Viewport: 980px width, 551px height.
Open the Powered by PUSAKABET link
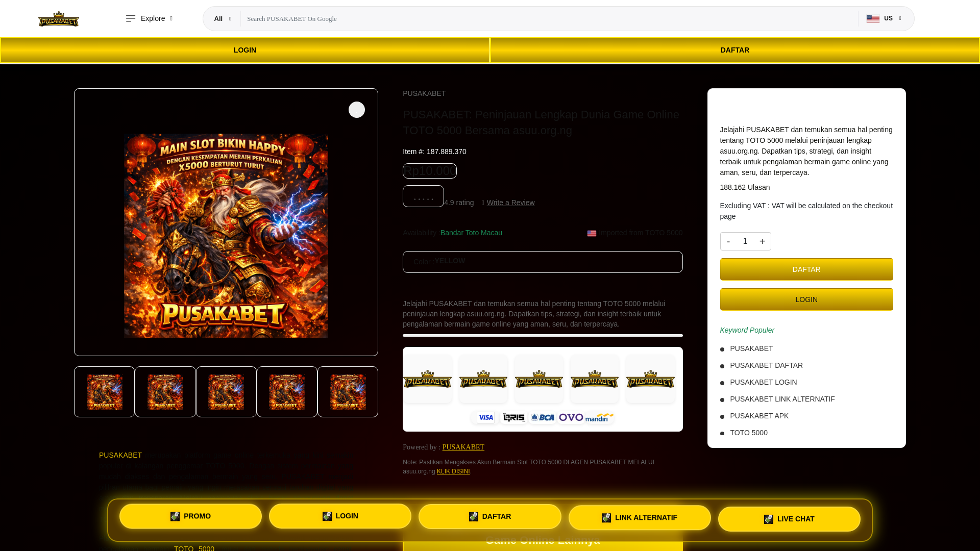[x=463, y=447]
